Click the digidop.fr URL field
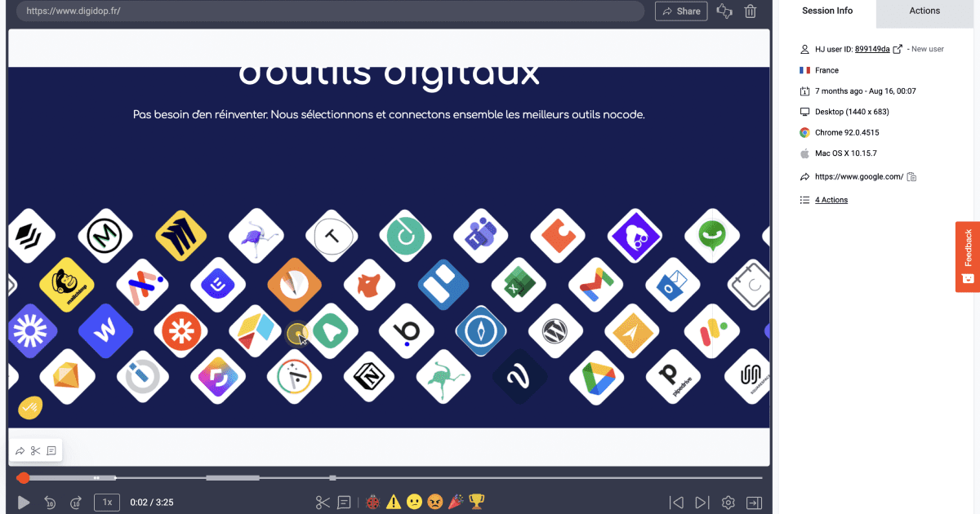980x514 pixels. [331, 11]
